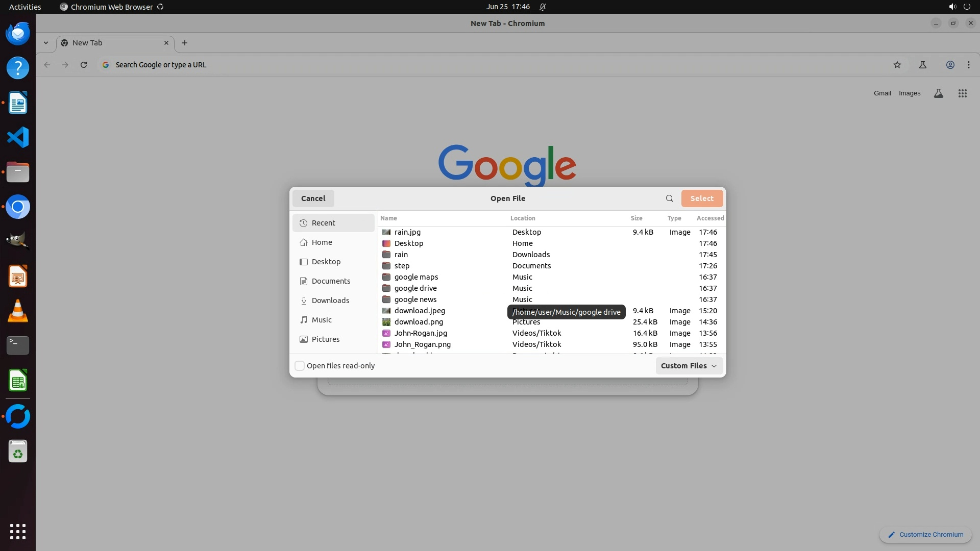Click the search icon in Open File dialog

point(669,198)
